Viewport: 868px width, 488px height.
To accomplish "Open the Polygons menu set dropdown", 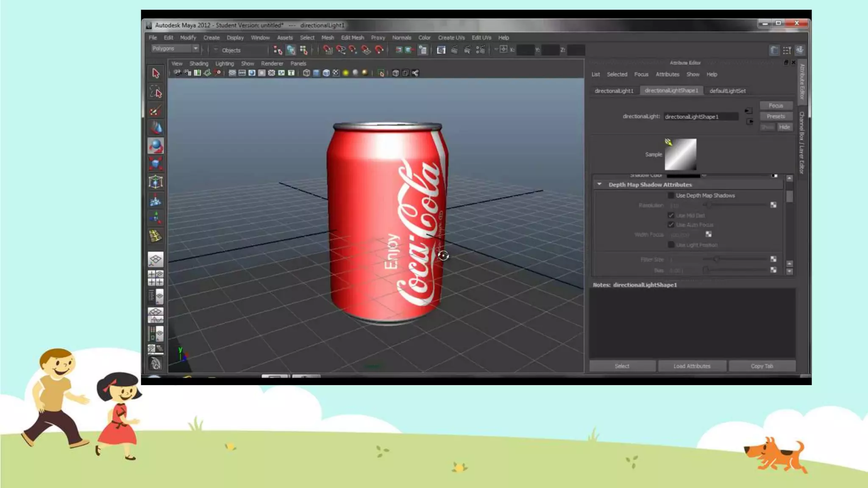I will (195, 49).
